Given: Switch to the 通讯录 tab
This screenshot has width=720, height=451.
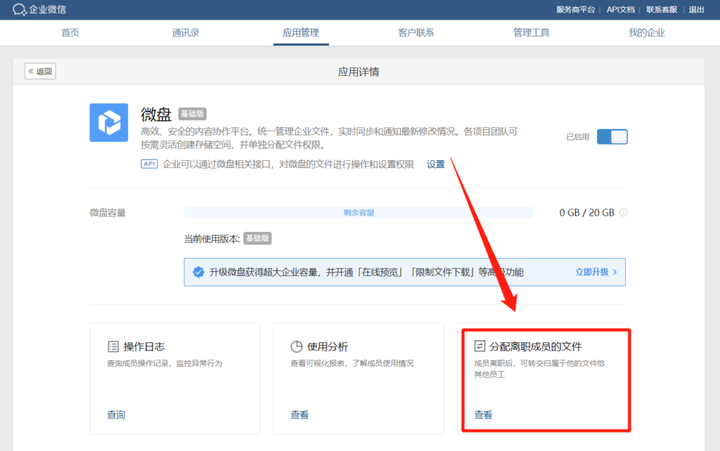Looking at the screenshot, I should click(x=186, y=33).
